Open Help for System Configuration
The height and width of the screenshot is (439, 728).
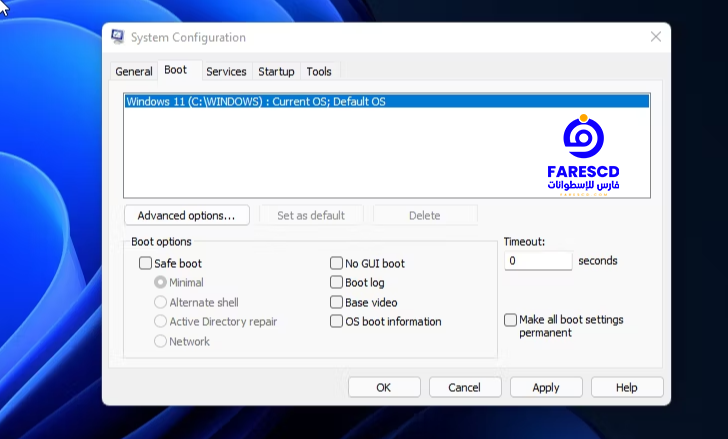pyautogui.click(x=627, y=387)
